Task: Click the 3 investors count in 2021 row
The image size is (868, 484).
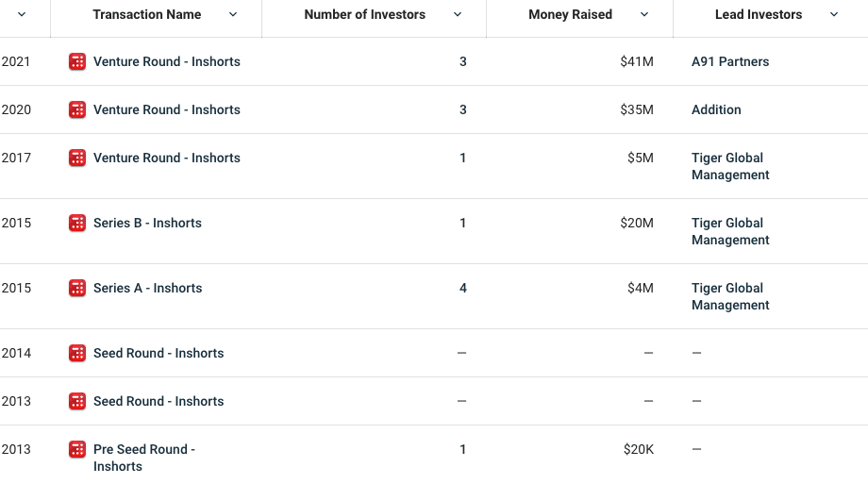Action: coord(463,62)
